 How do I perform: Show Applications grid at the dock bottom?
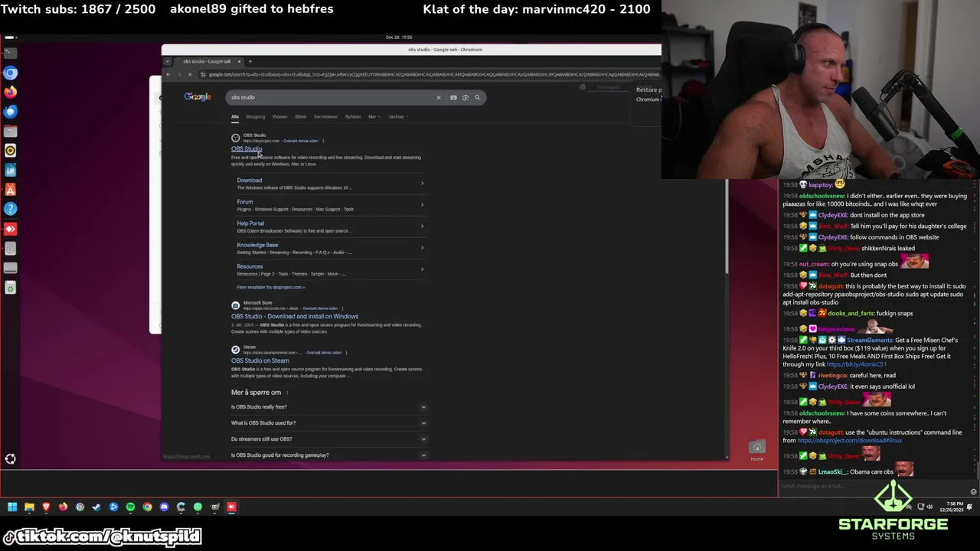pyautogui.click(x=10, y=459)
